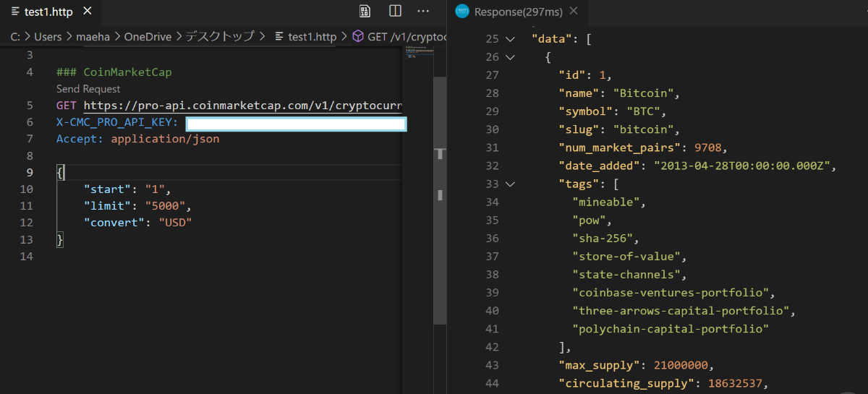Screen dimensions: 868x394
Task: Click the "pow" tag line
Action: point(593,220)
